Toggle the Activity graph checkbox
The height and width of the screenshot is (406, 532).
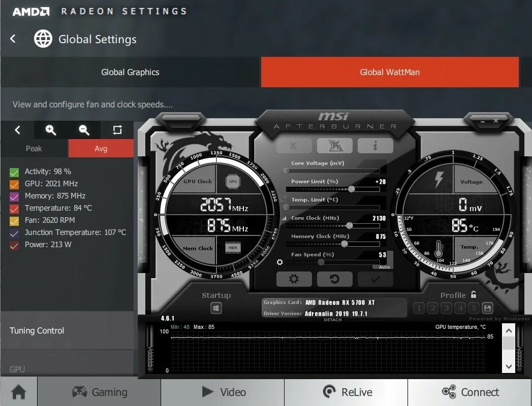[14, 173]
